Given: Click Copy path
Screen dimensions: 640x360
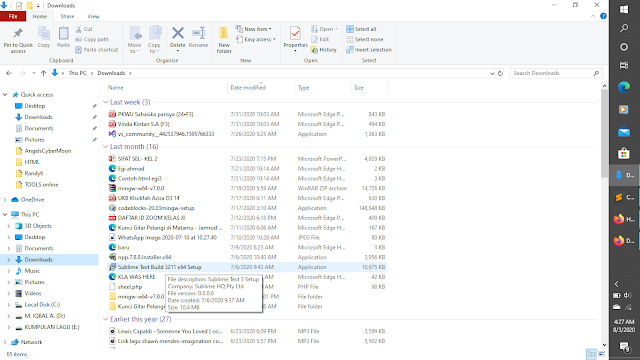Looking at the screenshot, I should [x=92, y=39].
